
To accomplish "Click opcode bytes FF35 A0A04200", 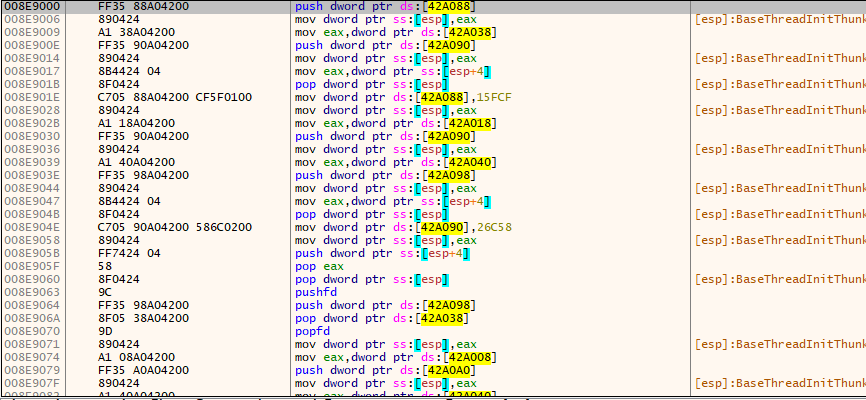I will (143, 370).
